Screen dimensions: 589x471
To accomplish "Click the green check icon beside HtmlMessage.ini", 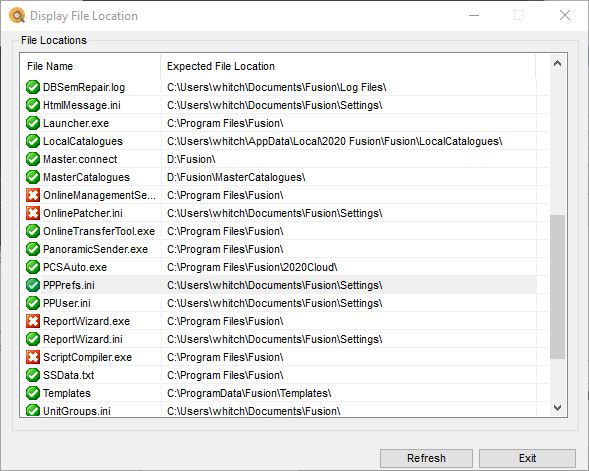I will tap(33, 105).
